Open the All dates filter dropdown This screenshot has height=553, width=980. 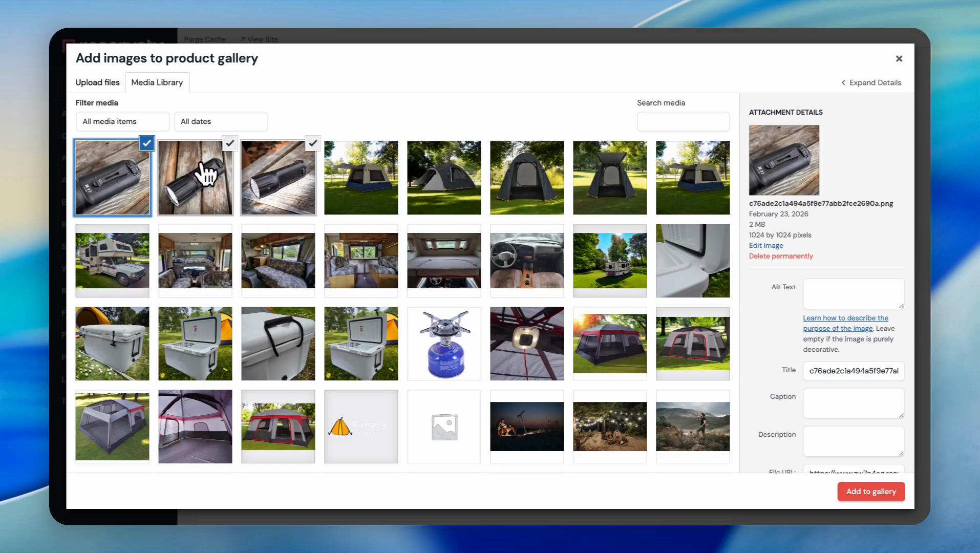[x=221, y=121]
